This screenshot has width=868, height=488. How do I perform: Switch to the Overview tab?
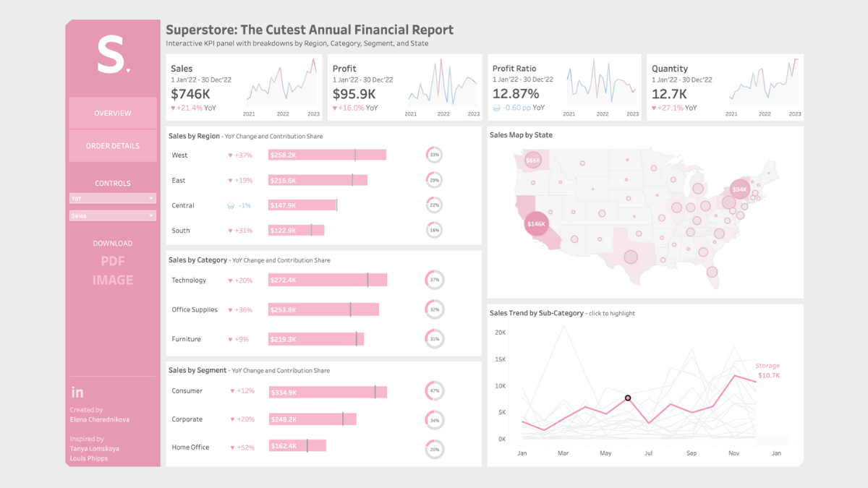112,114
